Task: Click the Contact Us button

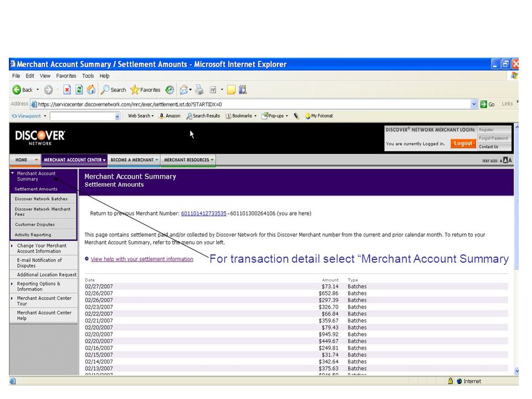Action: click(494, 147)
